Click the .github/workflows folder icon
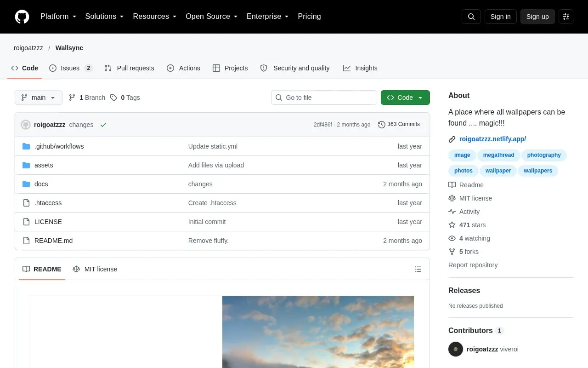The height and width of the screenshot is (368, 588). pos(26,146)
